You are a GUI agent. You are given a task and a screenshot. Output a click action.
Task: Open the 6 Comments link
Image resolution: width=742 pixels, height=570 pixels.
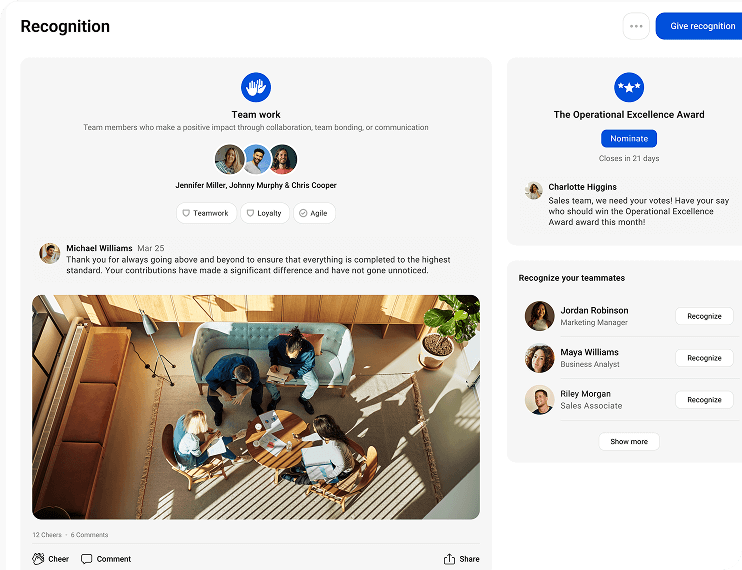pyautogui.click(x=88, y=535)
